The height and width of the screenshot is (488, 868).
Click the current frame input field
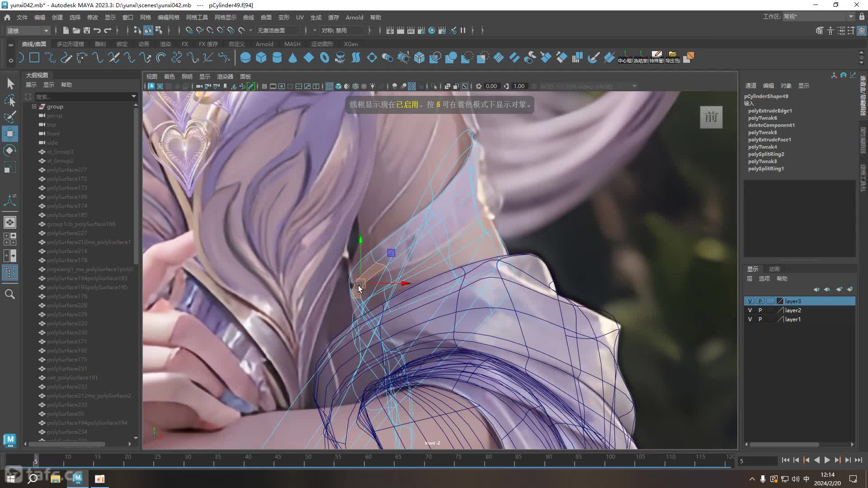(757, 461)
